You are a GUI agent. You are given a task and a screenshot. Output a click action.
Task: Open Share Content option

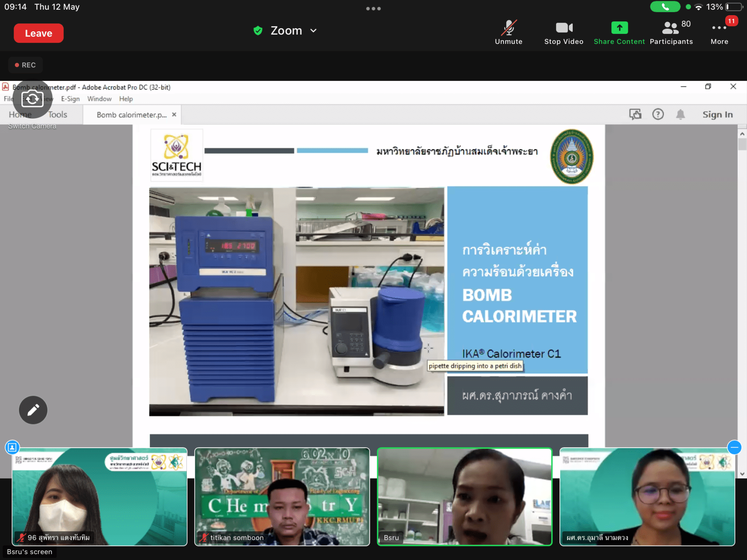619,32
